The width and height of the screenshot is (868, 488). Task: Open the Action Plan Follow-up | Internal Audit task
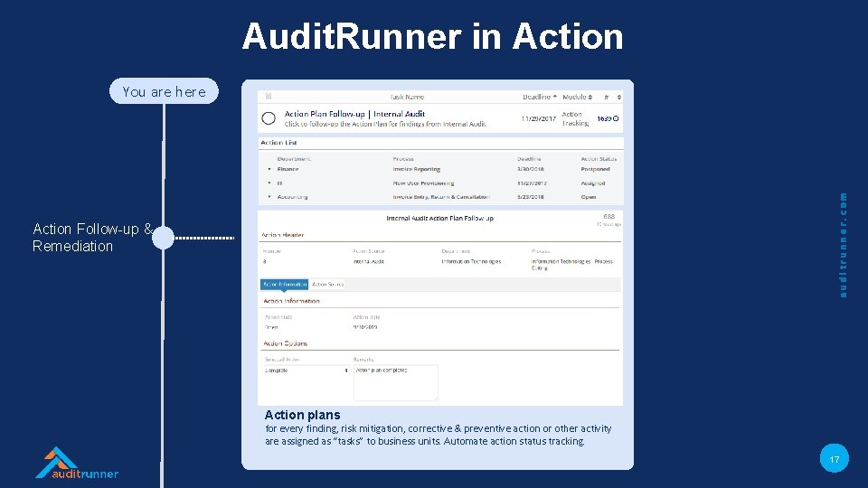354,114
